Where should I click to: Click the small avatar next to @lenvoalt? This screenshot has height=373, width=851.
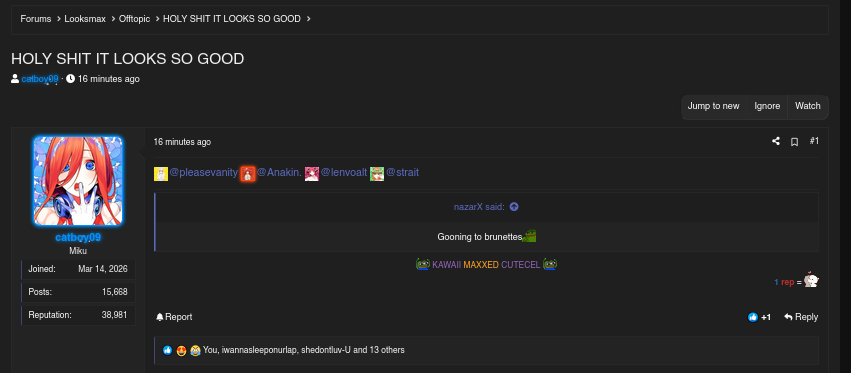pos(312,173)
